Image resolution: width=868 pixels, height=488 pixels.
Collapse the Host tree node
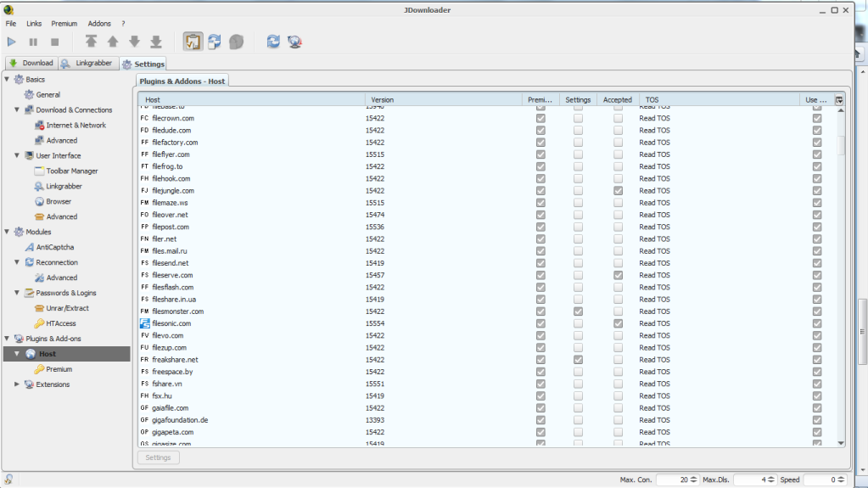pos(17,353)
